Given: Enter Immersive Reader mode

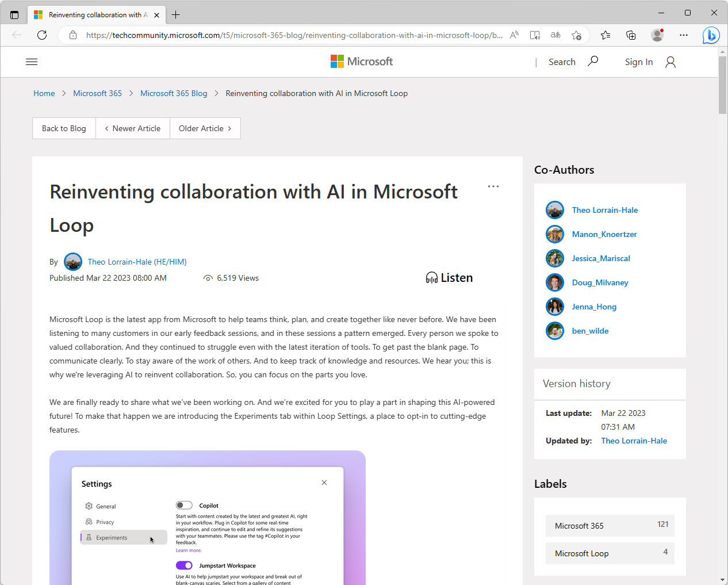Looking at the screenshot, I should (535, 35).
